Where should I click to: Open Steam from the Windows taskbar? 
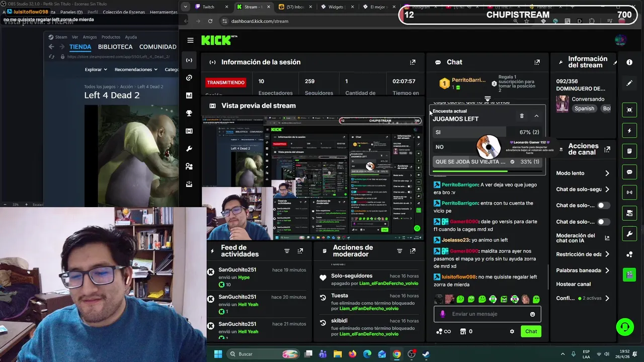(426, 354)
